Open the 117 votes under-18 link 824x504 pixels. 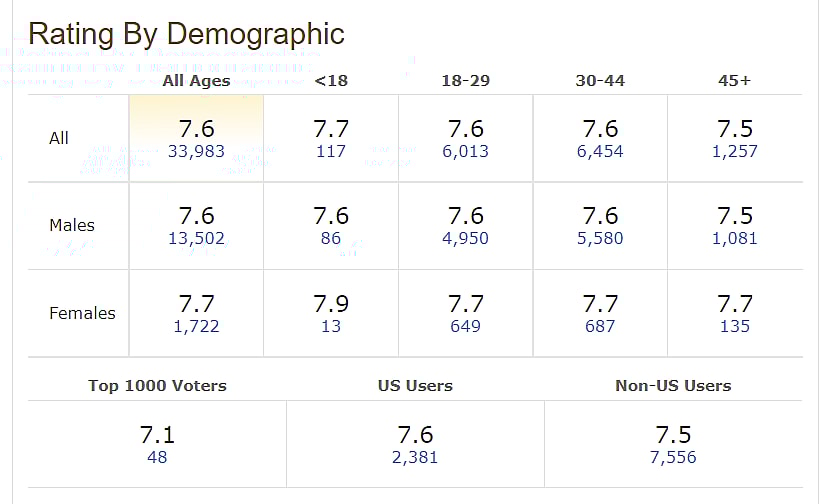pos(331,152)
